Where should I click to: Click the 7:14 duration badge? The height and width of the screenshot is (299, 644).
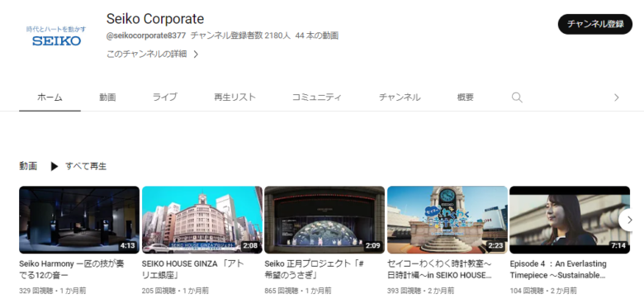point(618,246)
